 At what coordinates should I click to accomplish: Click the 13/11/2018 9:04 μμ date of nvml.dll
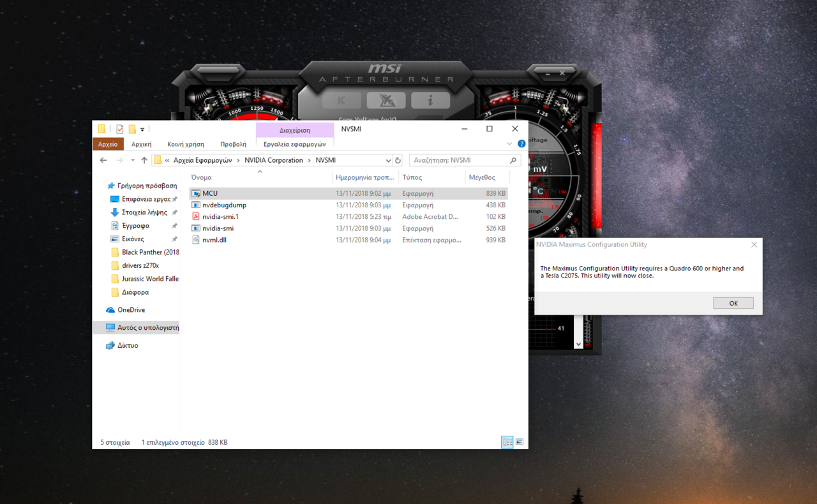(x=363, y=240)
